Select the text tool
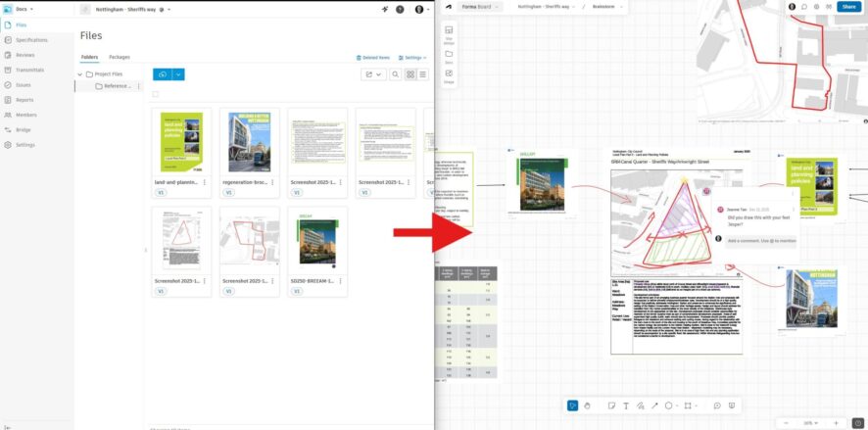Screen dimensions: 868x430 coord(625,406)
